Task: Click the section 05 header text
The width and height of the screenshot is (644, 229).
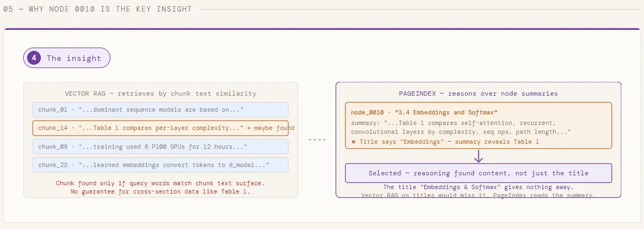Action: pyautogui.click(x=97, y=9)
